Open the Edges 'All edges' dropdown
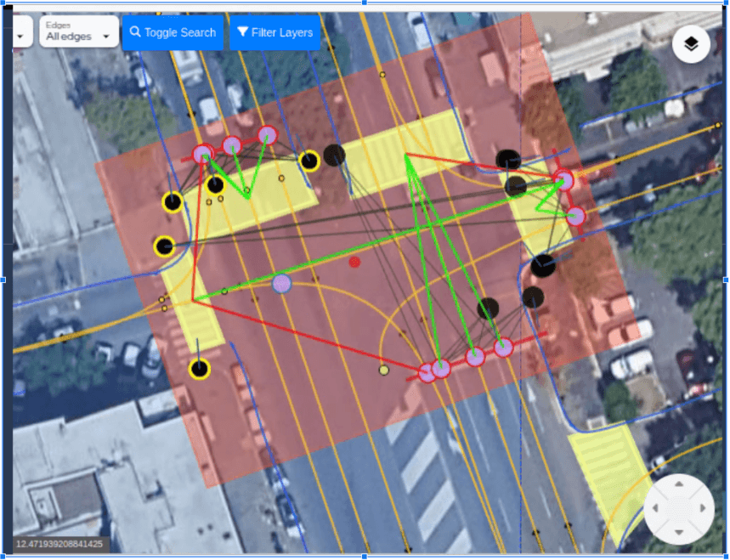This screenshot has width=730, height=560. pos(79,31)
